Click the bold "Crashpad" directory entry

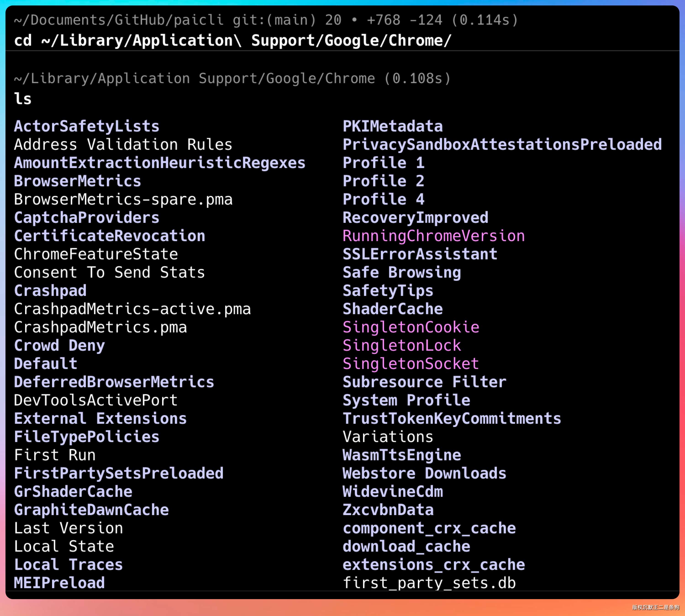coord(50,291)
